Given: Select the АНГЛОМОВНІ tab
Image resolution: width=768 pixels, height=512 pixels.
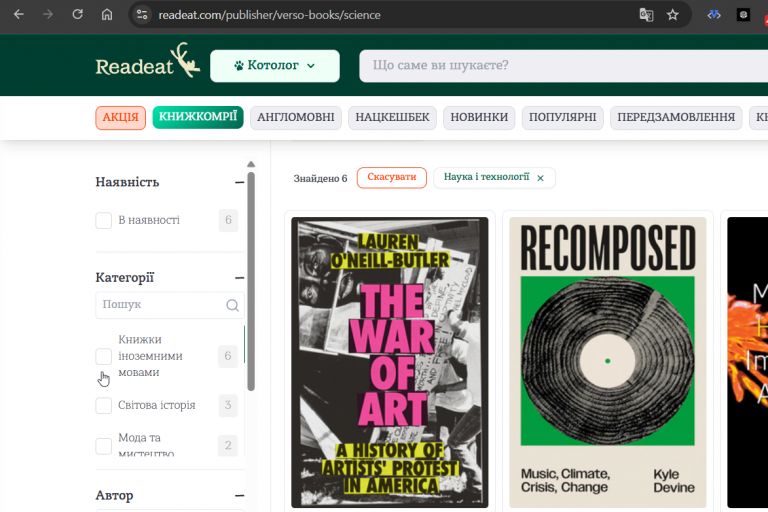Looking at the screenshot, I should (296, 118).
